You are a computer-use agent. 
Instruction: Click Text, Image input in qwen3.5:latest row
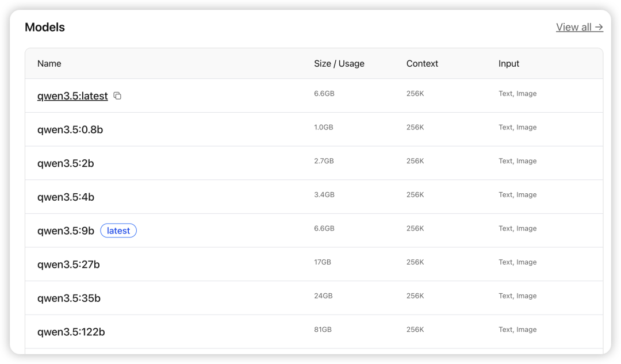pos(517,94)
